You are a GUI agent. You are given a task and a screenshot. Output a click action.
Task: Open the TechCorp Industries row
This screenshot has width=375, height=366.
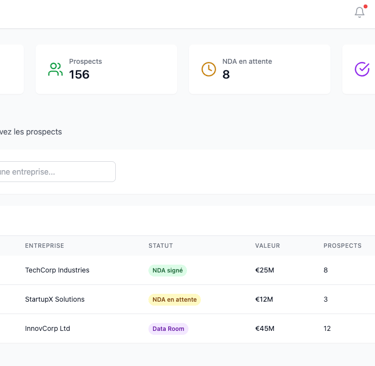tap(187, 270)
